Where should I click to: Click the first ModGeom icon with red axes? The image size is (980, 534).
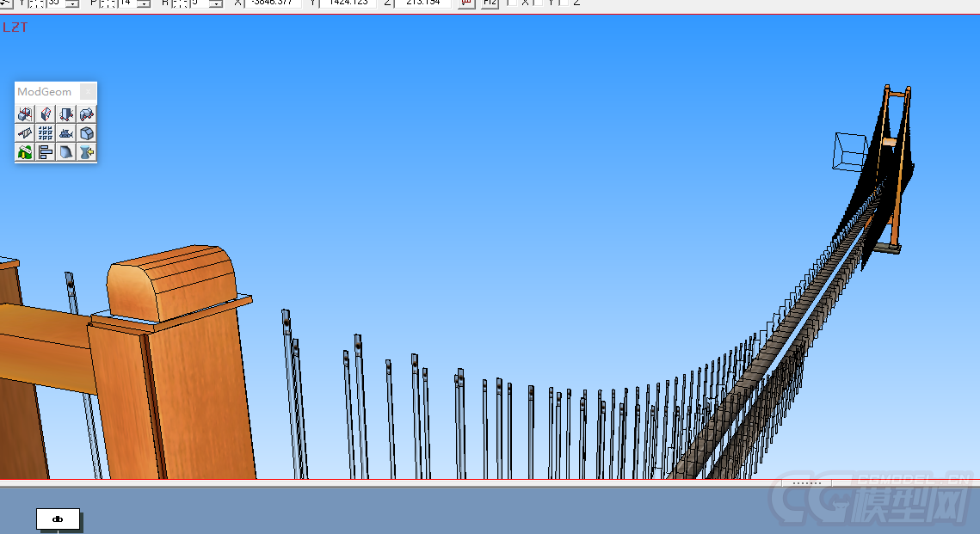[x=25, y=114]
